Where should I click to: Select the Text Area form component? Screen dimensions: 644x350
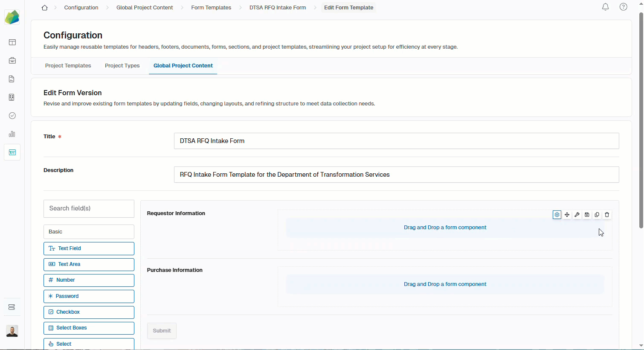(x=89, y=264)
